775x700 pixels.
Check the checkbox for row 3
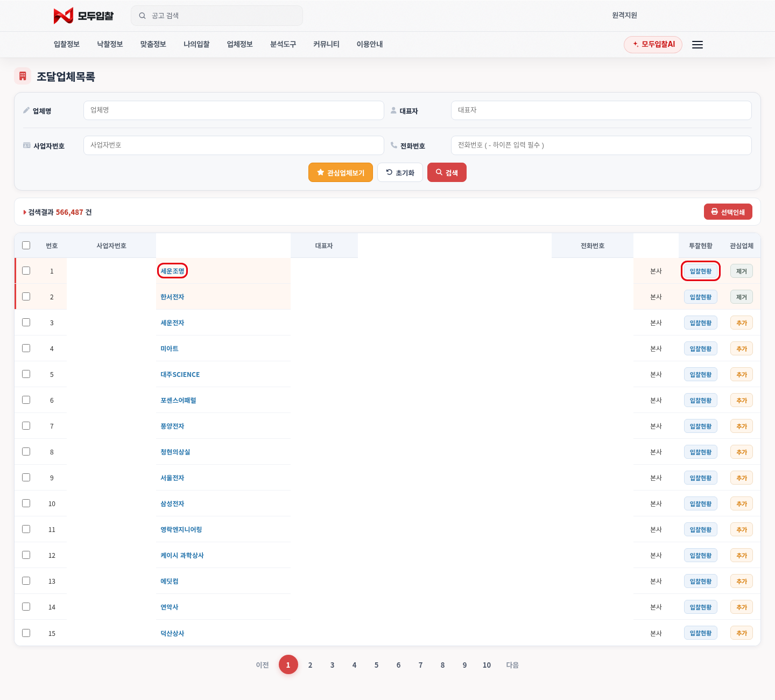tap(26, 323)
